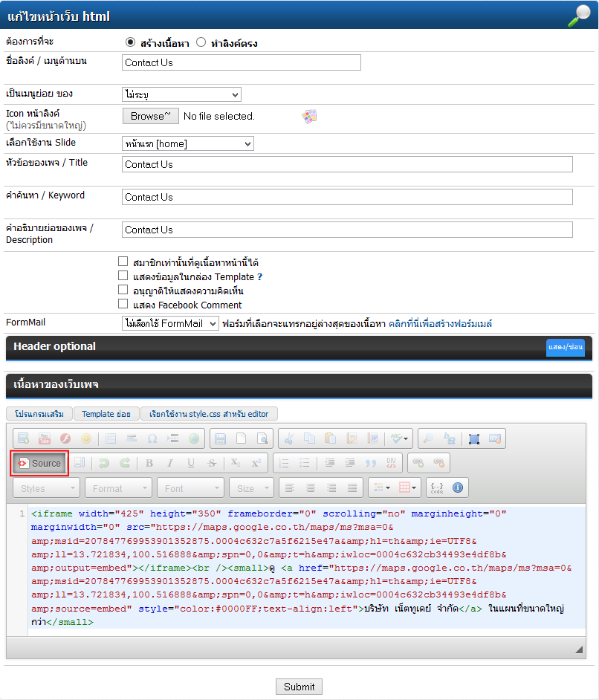Check แสดง Facebook Comment checkbox
The width and height of the screenshot is (599, 700).
[123, 304]
